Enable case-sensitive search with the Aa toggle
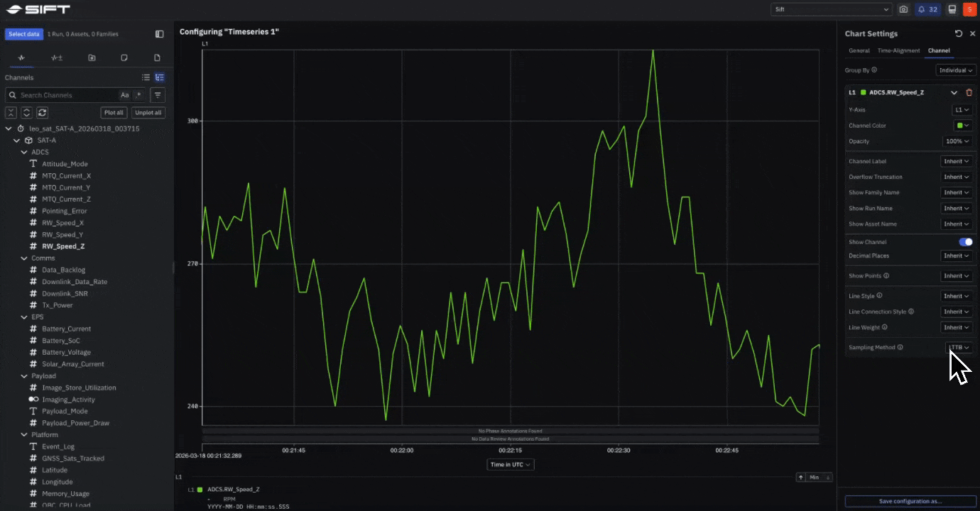The width and height of the screenshot is (980, 511). coord(124,94)
